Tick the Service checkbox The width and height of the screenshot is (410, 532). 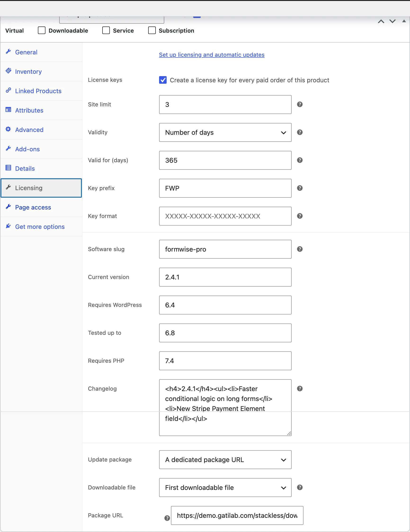pyautogui.click(x=106, y=31)
